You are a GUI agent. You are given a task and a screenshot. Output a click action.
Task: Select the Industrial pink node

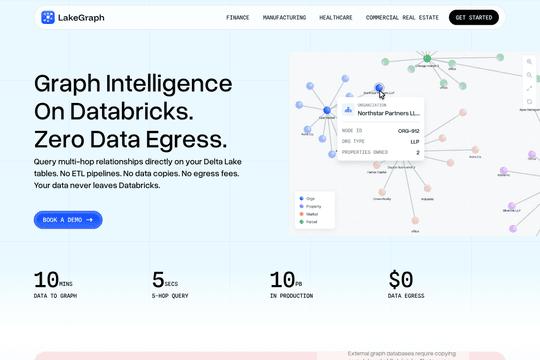pyautogui.click(x=427, y=188)
